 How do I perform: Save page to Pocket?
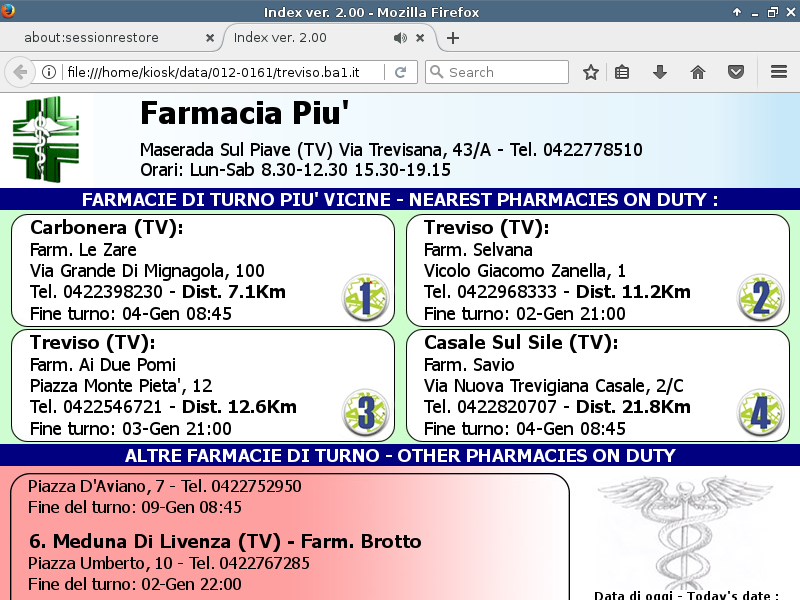735,72
